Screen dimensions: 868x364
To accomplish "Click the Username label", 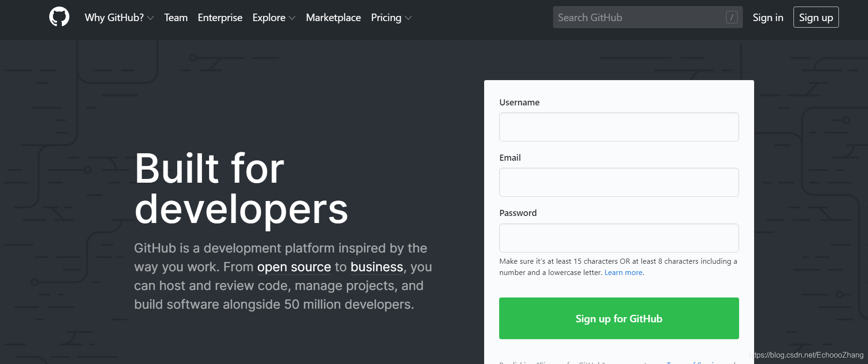I will [x=519, y=103].
